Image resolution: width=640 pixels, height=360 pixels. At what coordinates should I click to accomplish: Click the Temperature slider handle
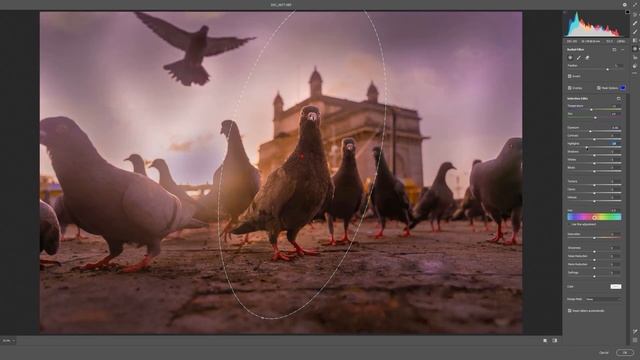[x=591, y=110]
